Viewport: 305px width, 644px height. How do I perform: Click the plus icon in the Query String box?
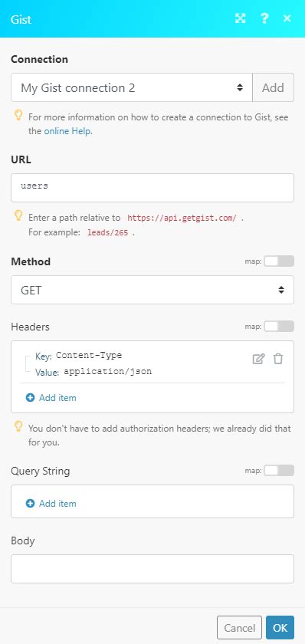point(31,503)
